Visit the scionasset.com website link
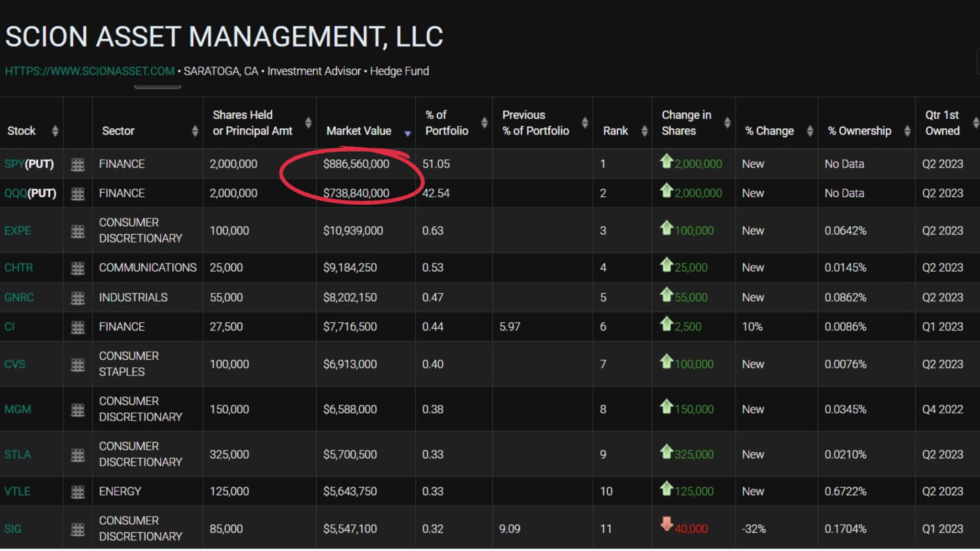The height and width of the screenshot is (551, 980). click(89, 71)
